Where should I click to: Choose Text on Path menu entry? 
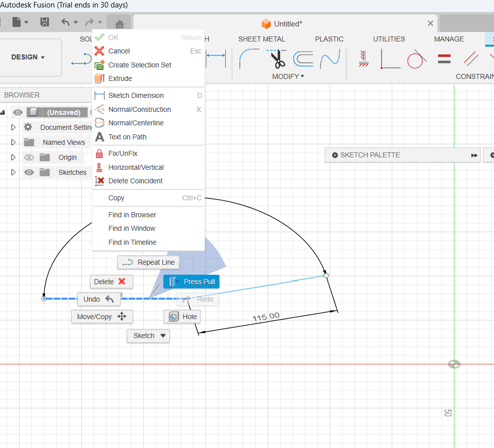pyautogui.click(x=148, y=137)
